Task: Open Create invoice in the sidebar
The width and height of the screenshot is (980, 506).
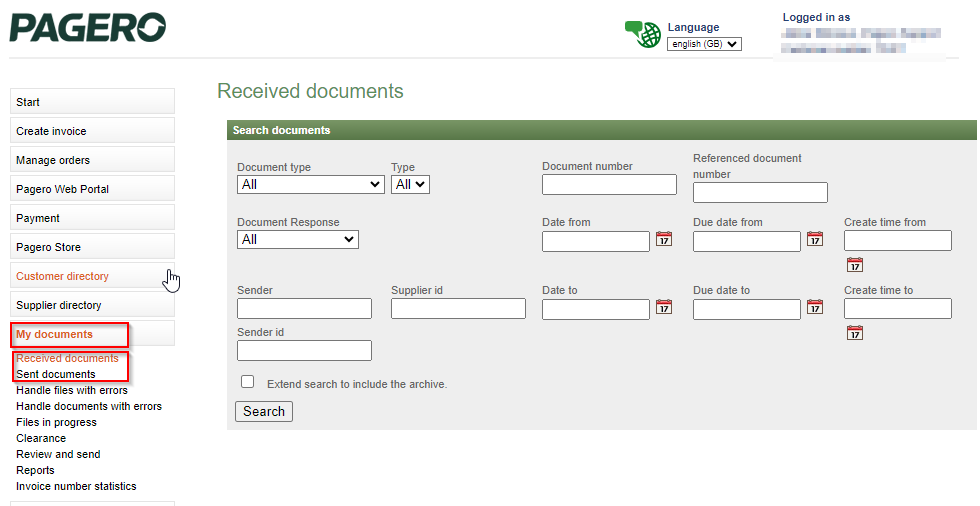Action: point(92,131)
